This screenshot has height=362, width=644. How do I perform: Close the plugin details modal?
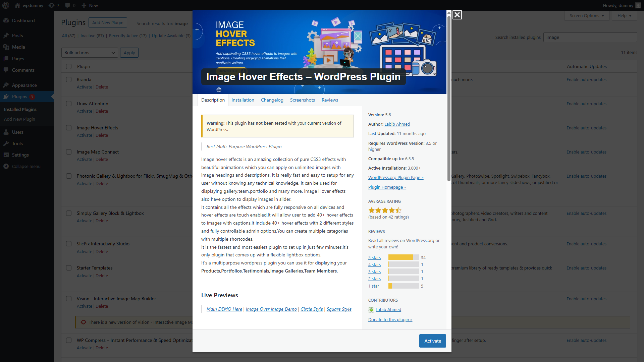[457, 15]
